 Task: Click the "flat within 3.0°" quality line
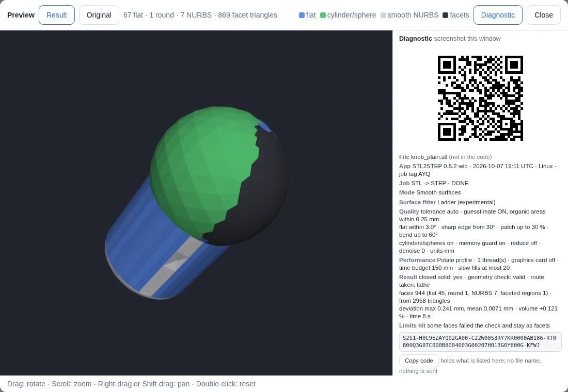418,227
